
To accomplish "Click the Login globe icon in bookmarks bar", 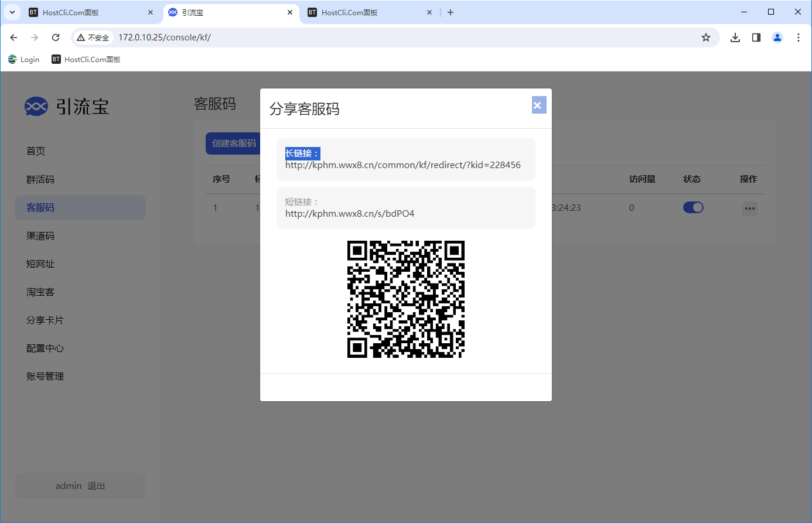I will coord(12,59).
